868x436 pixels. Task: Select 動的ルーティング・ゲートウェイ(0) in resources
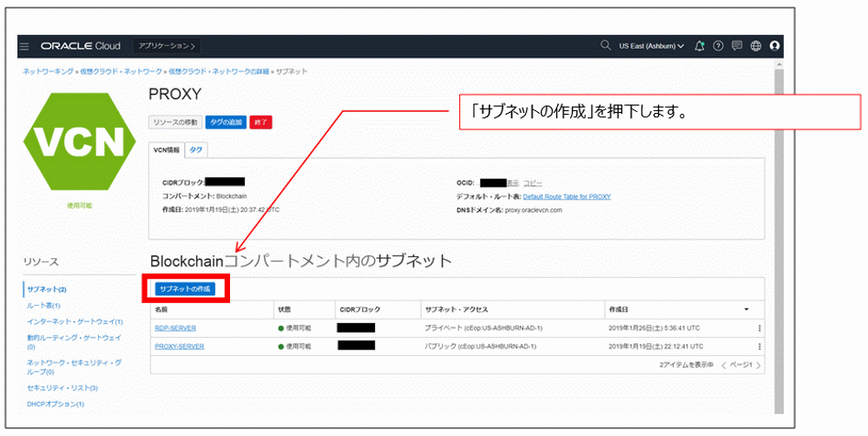coord(74,342)
